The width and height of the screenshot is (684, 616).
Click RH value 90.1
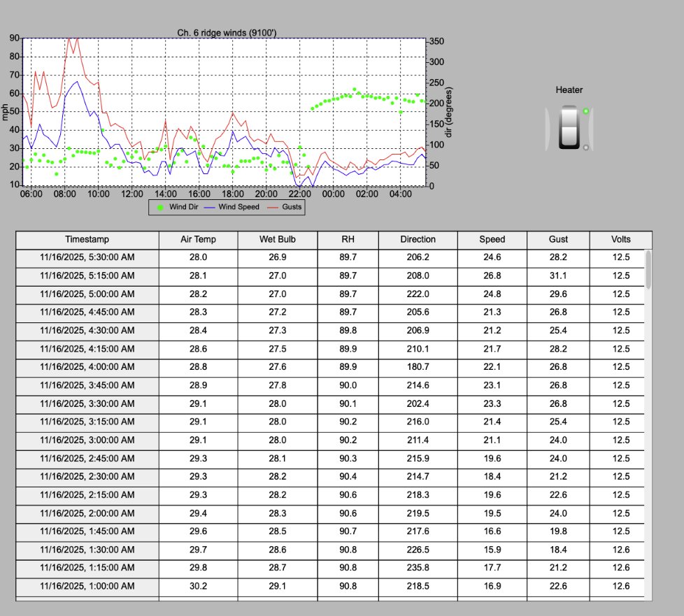[348, 403]
